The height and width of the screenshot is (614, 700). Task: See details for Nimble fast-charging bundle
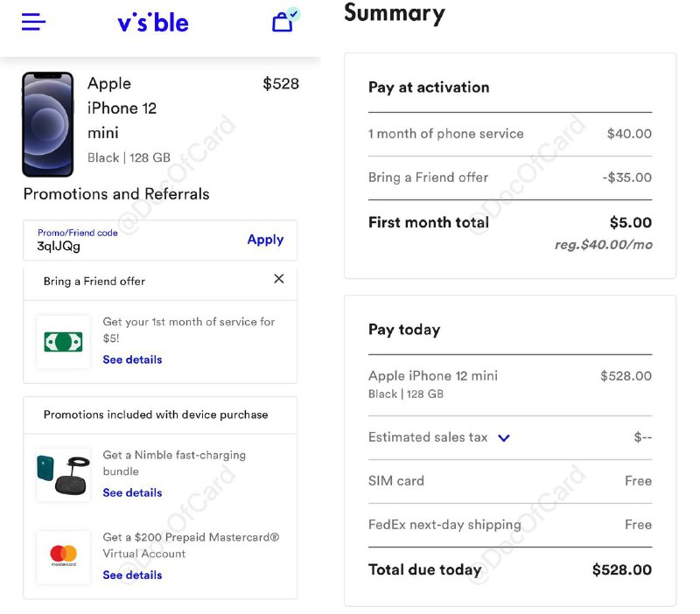(132, 492)
